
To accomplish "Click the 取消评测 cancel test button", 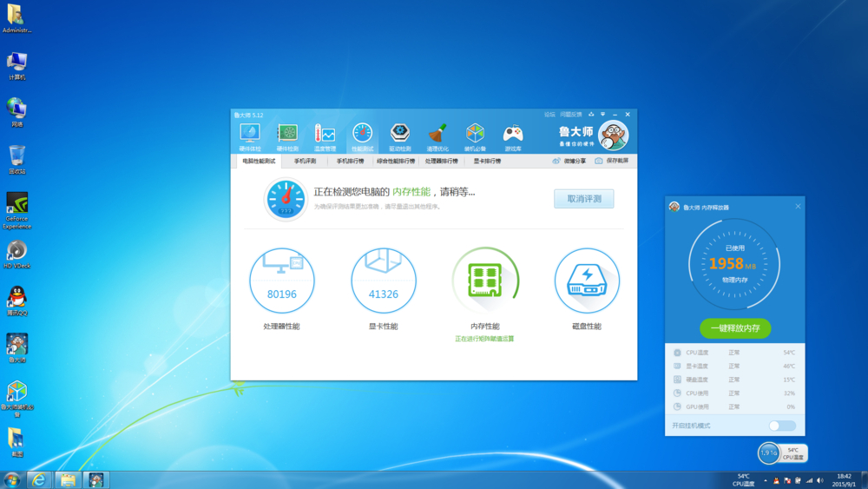I will tap(584, 199).
